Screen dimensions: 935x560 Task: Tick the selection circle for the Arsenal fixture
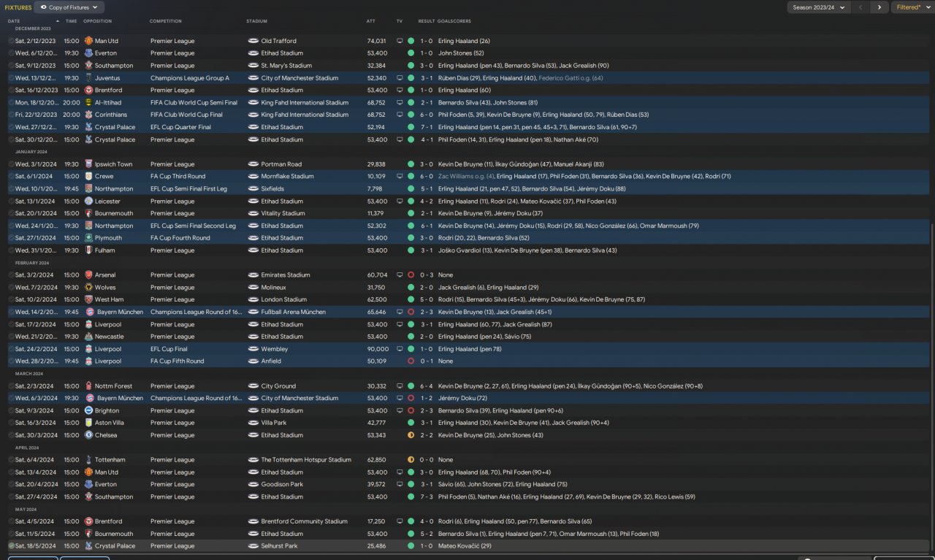[x=11, y=275]
